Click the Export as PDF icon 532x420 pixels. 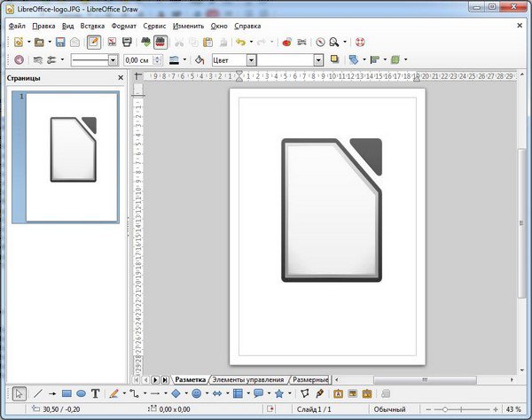113,42
